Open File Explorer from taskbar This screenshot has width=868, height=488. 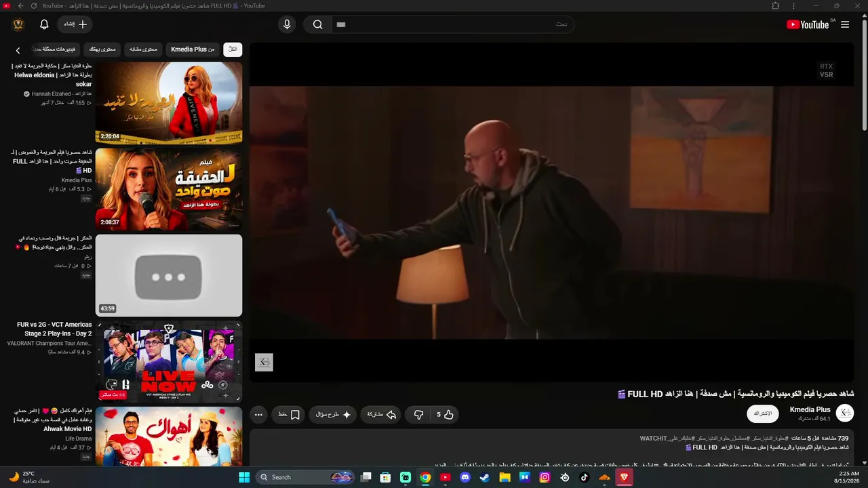pyautogui.click(x=505, y=477)
